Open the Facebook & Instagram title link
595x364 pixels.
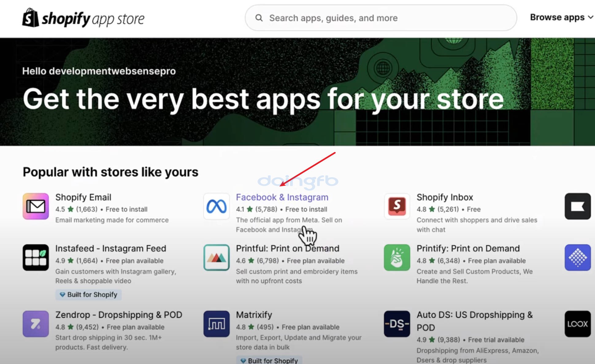pyautogui.click(x=282, y=197)
